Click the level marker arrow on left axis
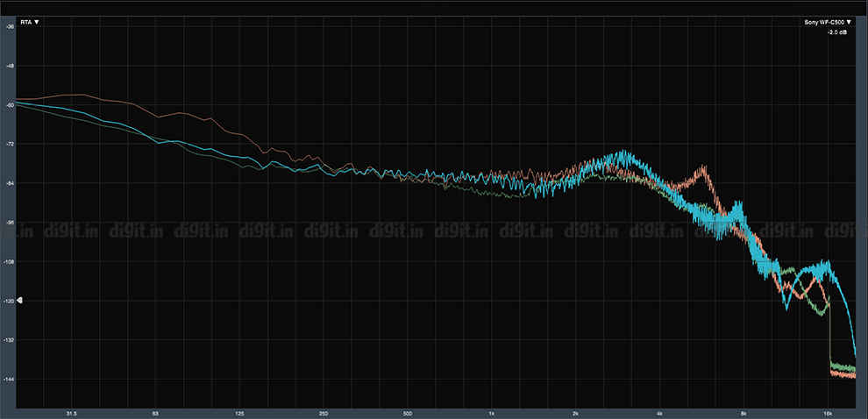 [19, 301]
